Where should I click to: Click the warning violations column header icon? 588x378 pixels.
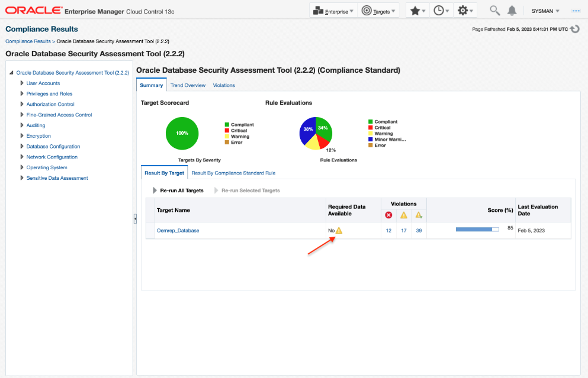403,215
